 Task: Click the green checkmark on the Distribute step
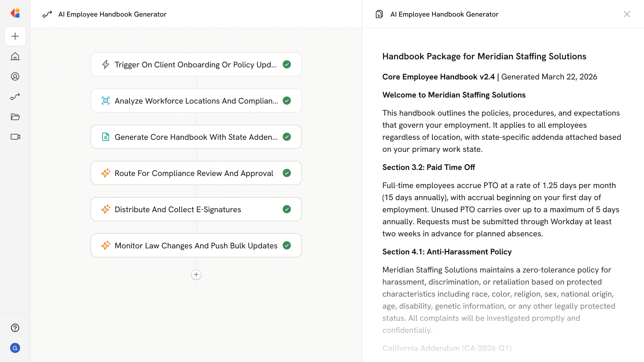pos(287,209)
